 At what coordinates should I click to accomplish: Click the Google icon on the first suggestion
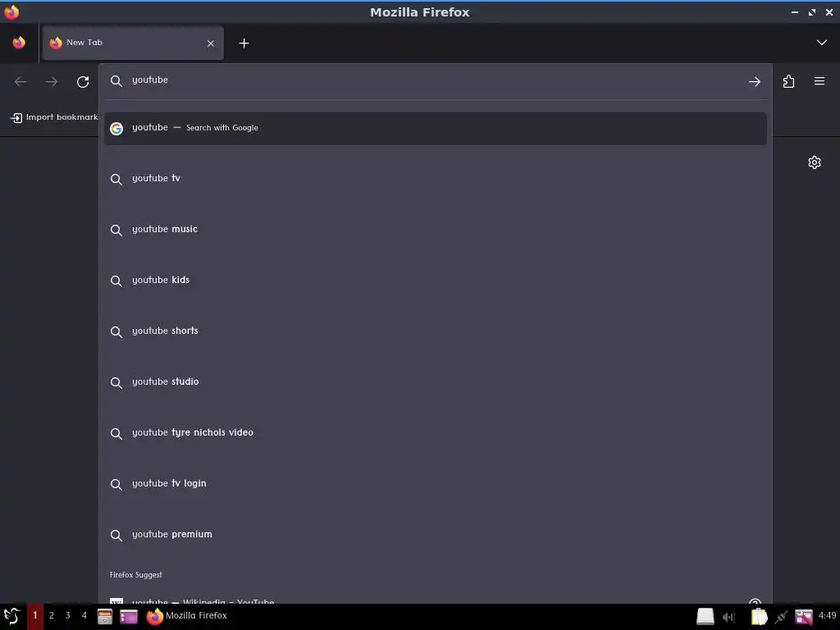116,129
